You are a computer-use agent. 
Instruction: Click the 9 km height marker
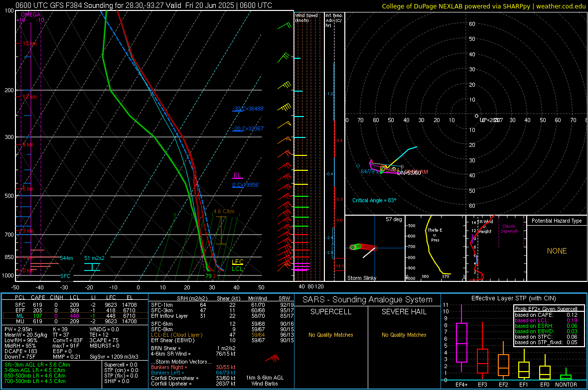(28, 145)
